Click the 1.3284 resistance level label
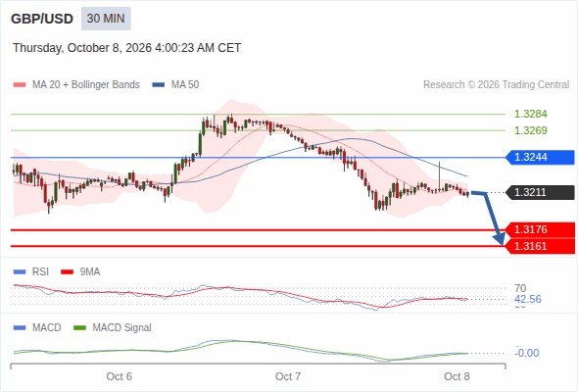The width and height of the screenshot is (578, 392). (x=530, y=114)
